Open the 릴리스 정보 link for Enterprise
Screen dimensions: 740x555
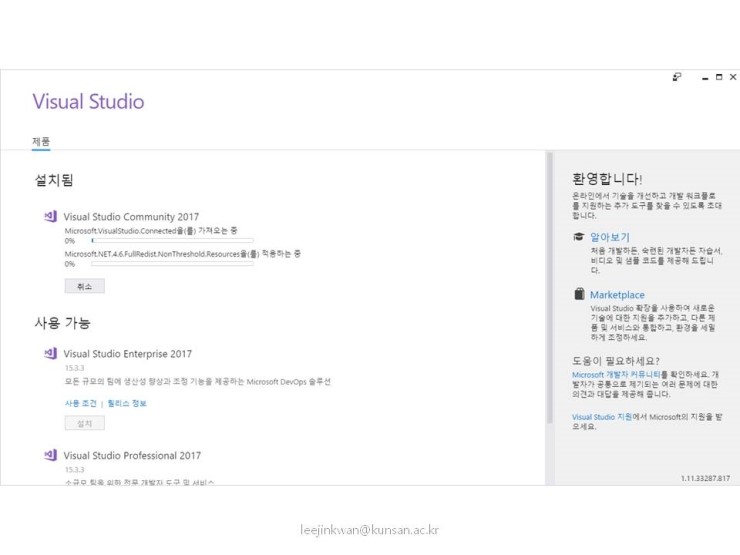[x=127, y=404]
